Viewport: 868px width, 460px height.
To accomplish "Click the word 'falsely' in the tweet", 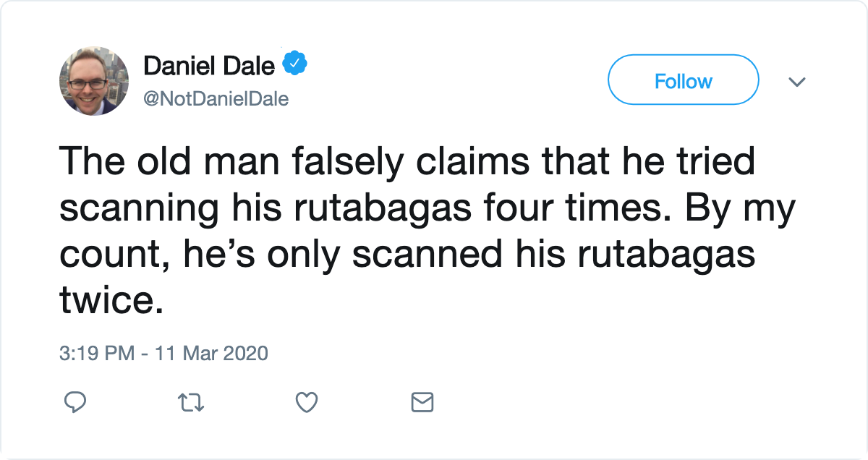I will pyautogui.click(x=334, y=162).
